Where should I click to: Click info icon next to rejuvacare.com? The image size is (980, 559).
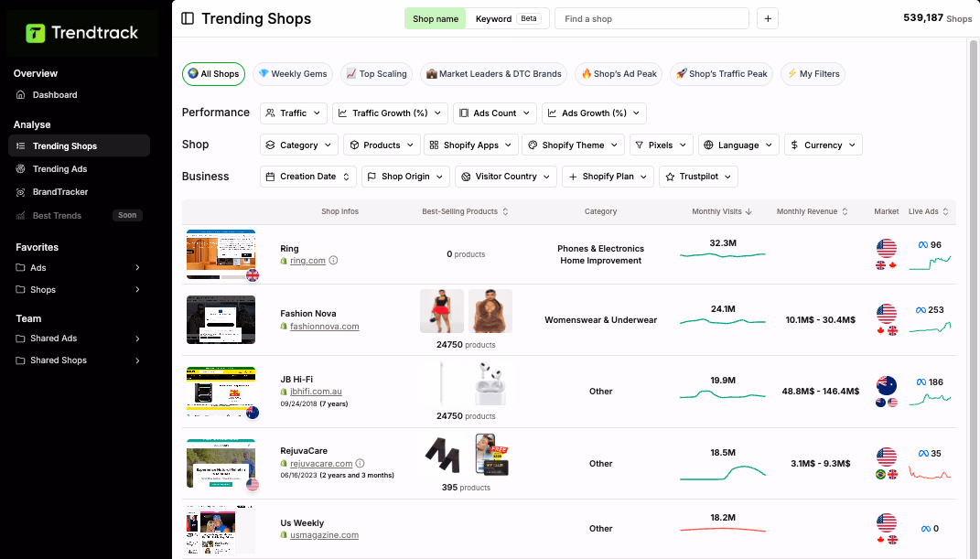[x=360, y=464]
